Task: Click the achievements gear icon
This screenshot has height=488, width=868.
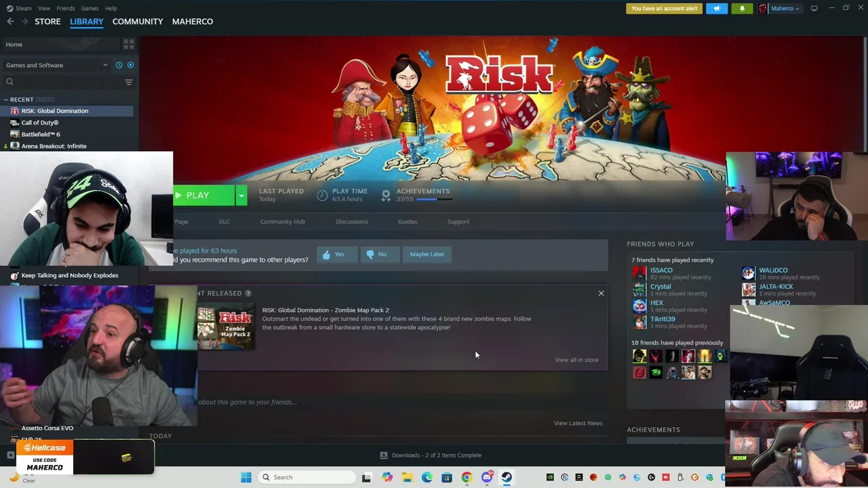Action: (386, 195)
